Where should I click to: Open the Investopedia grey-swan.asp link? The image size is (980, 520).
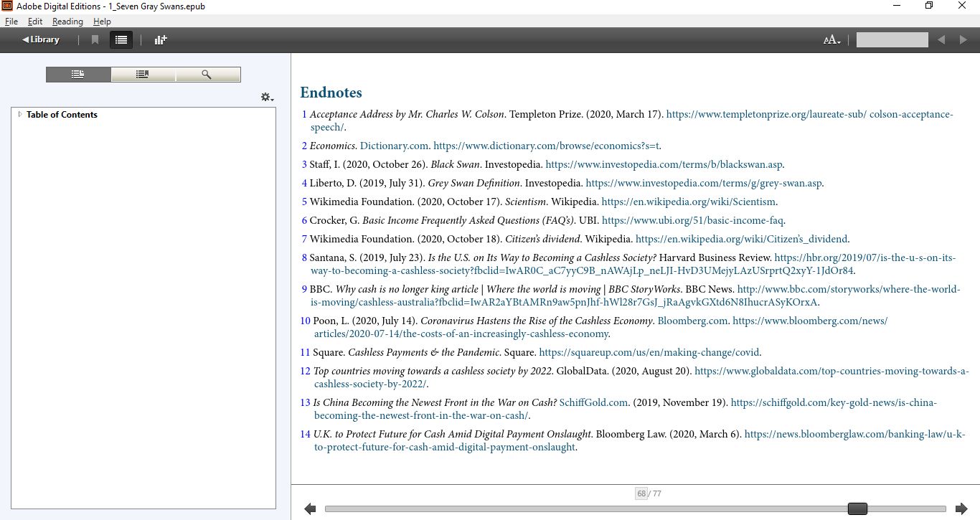point(704,183)
